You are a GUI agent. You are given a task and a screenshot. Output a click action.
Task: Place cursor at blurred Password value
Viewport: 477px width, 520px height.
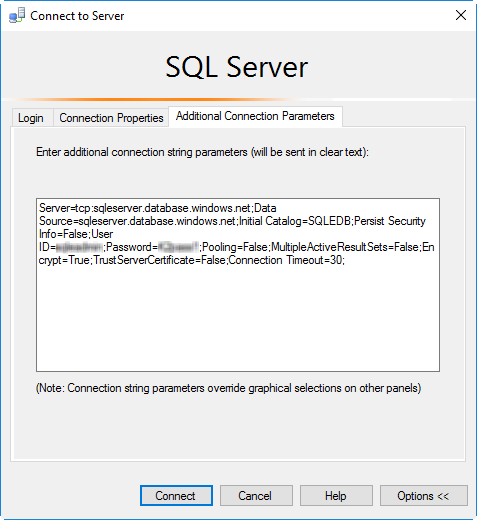click(x=178, y=247)
